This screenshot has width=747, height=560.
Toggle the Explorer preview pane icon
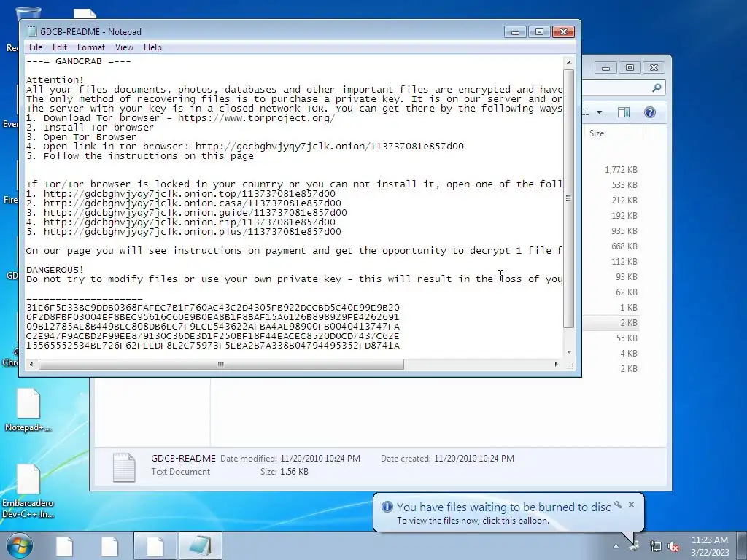pyautogui.click(x=624, y=112)
